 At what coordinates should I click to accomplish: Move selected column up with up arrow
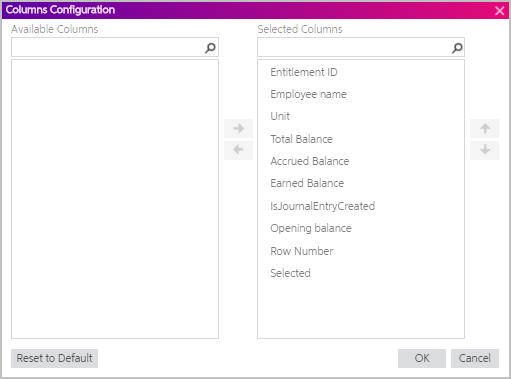tap(485, 128)
